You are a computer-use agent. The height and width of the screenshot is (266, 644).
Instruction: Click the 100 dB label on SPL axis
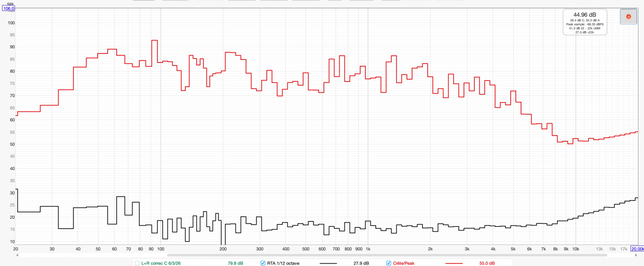click(x=11, y=23)
